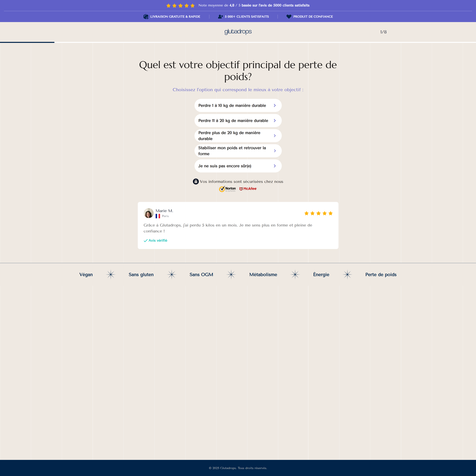Image resolution: width=476 pixels, height=476 pixels.
Task: Click the Norton security badge
Action: [227, 189]
